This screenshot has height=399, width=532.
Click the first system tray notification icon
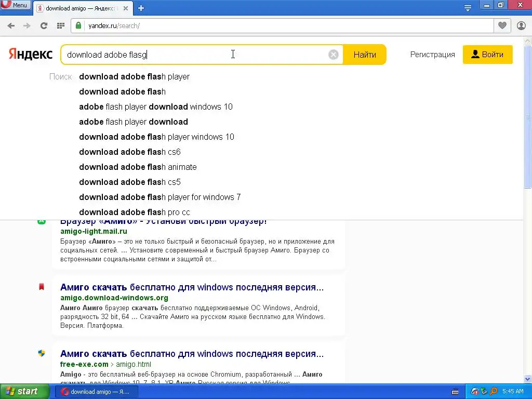(x=474, y=392)
